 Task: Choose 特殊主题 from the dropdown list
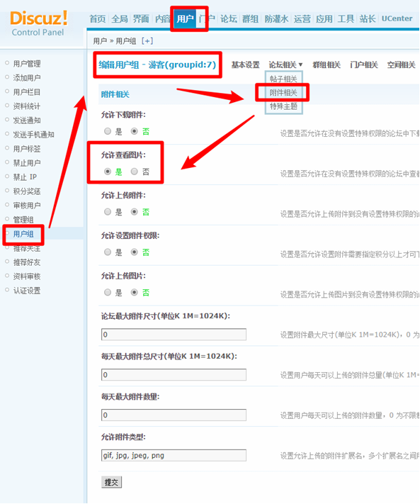pos(283,106)
